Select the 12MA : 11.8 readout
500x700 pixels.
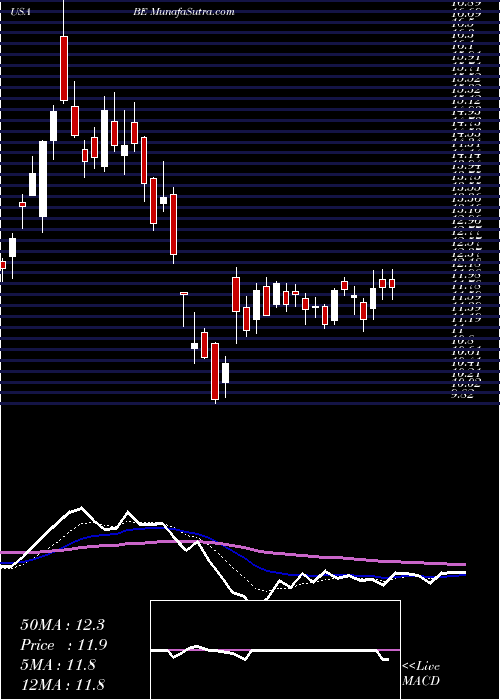[x=62, y=684]
